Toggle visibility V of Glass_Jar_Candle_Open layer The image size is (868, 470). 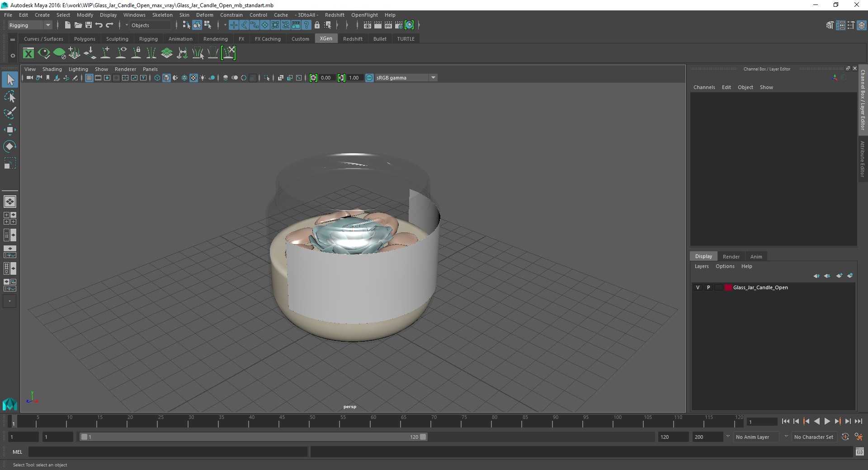(x=698, y=287)
